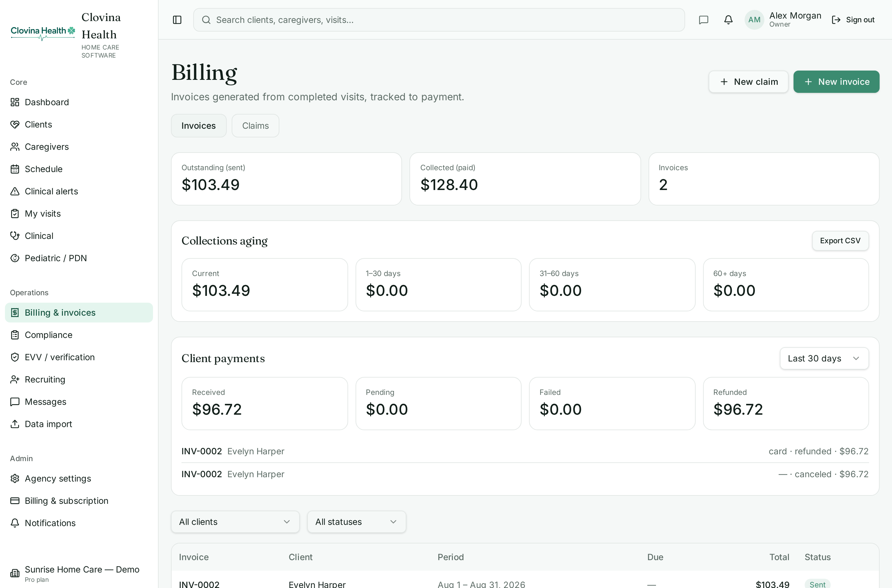This screenshot has width=892, height=588.
Task: Click Sign out
Action: click(x=853, y=20)
